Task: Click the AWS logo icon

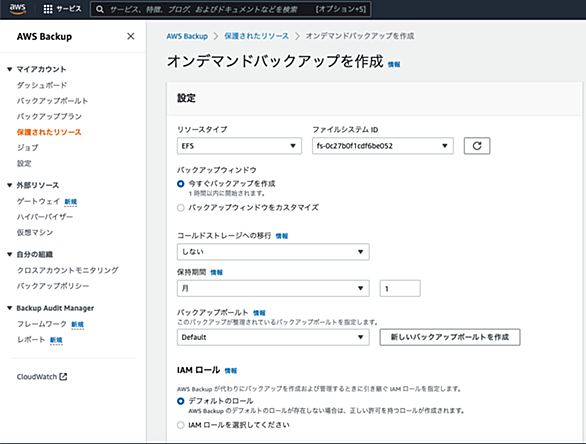Action: pyautogui.click(x=18, y=9)
